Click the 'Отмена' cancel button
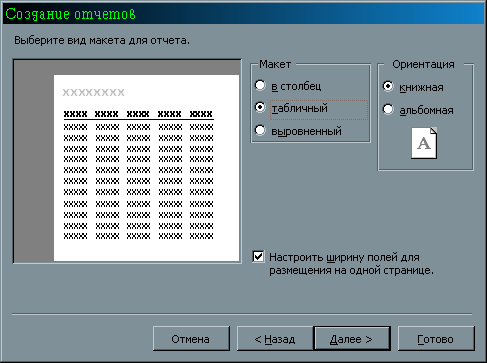 [x=191, y=339]
